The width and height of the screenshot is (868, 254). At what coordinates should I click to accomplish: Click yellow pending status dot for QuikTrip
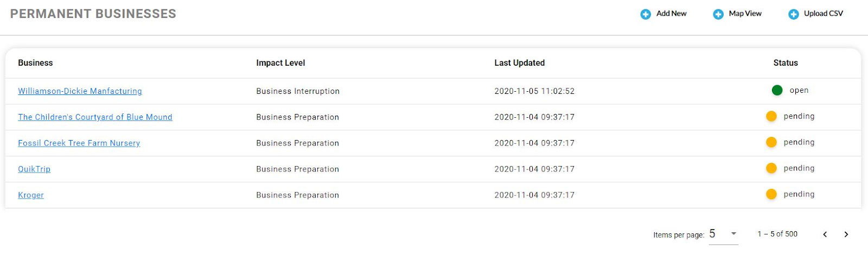click(x=771, y=168)
